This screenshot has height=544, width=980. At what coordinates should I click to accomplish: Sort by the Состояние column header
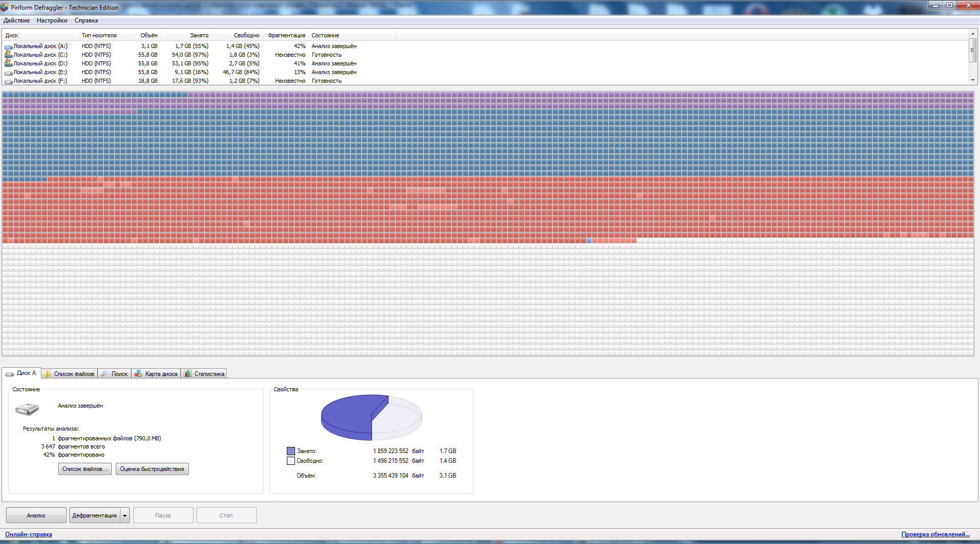[352, 35]
